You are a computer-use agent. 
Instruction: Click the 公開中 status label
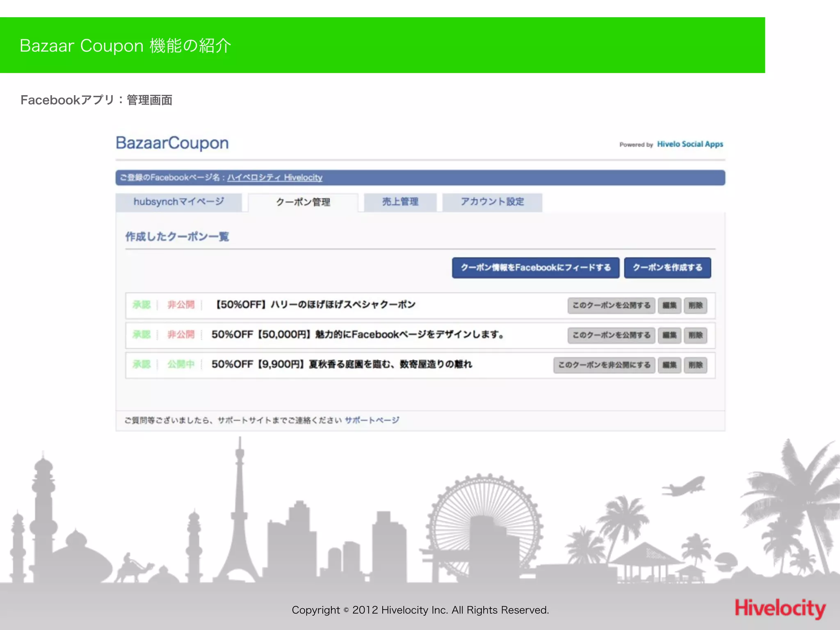pyautogui.click(x=181, y=364)
